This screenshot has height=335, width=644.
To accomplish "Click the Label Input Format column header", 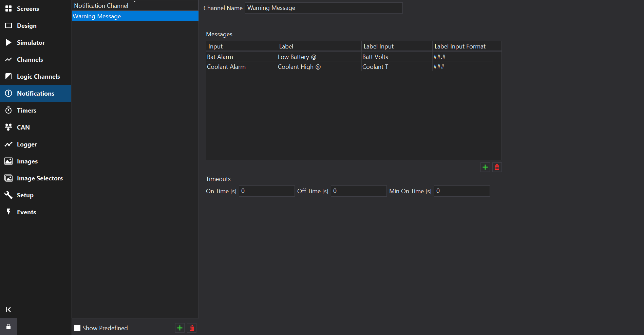I will pos(460,46).
